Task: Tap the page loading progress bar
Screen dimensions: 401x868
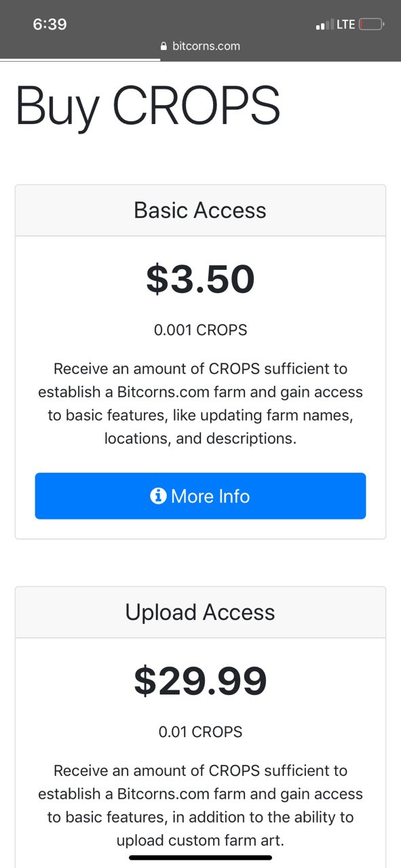Action: click(80, 60)
